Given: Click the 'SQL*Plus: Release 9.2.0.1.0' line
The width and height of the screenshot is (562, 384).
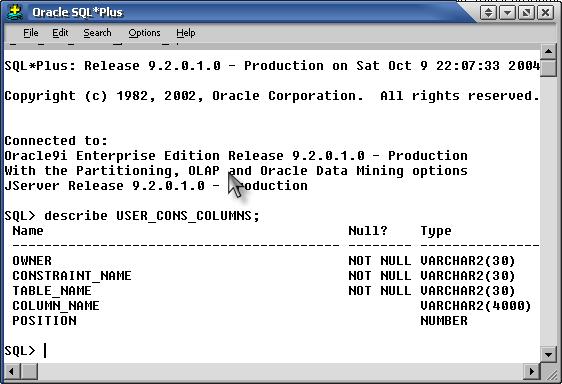Looking at the screenshot, I should [x=272, y=66].
